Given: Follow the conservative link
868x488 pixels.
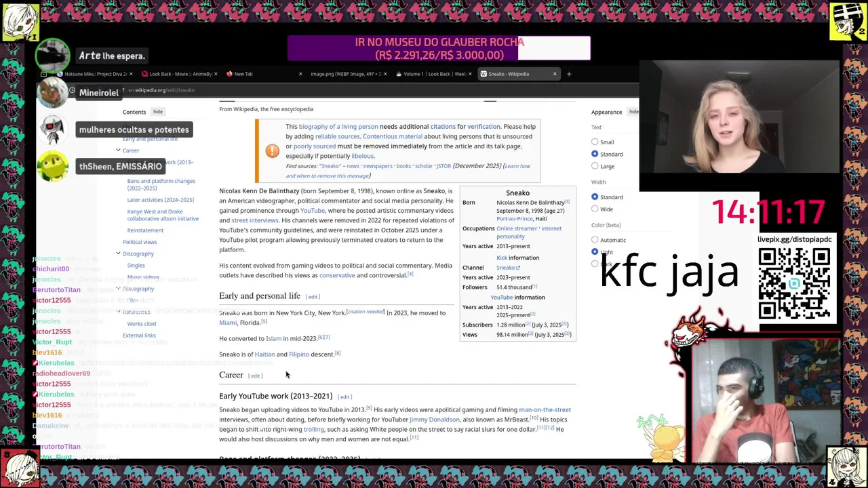Looking at the screenshot, I should (x=337, y=275).
